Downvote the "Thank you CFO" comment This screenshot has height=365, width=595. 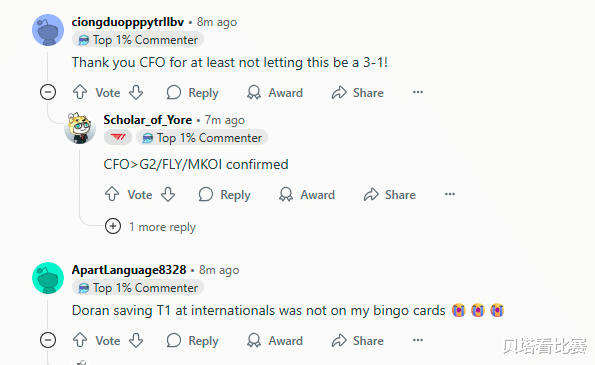click(x=136, y=92)
